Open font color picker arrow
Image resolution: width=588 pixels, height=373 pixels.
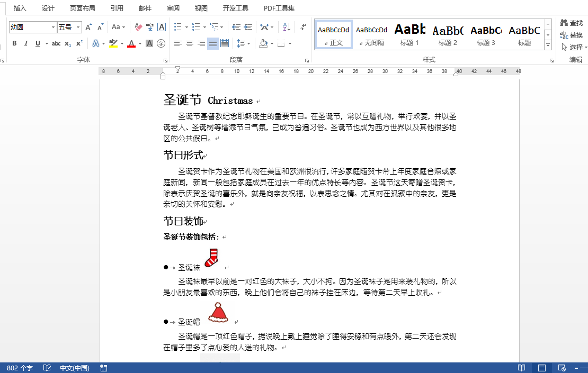[140, 44]
